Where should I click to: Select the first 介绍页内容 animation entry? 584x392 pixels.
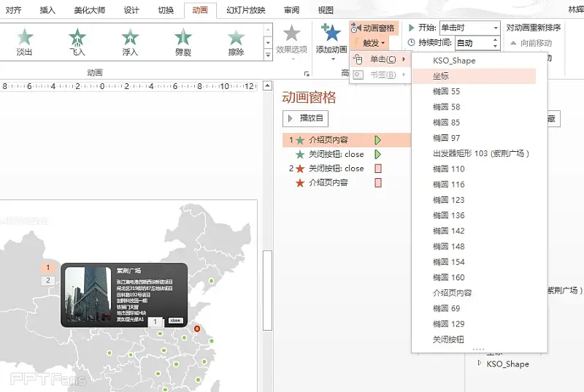[x=328, y=139]
